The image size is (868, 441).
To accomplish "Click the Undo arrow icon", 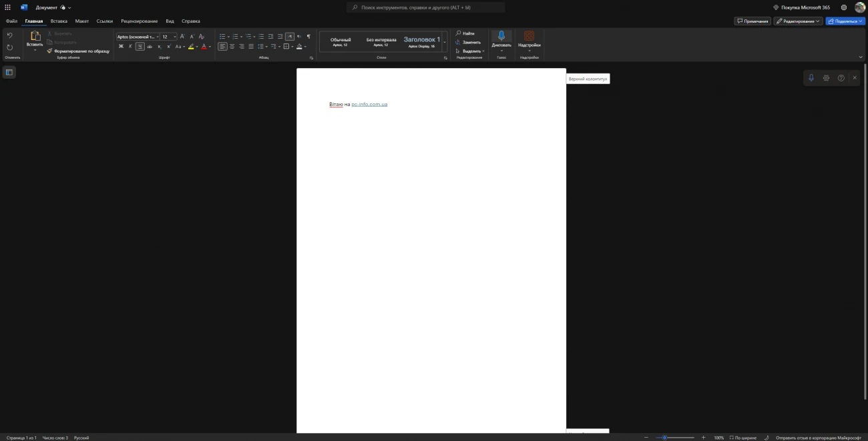I will point(9,36).
